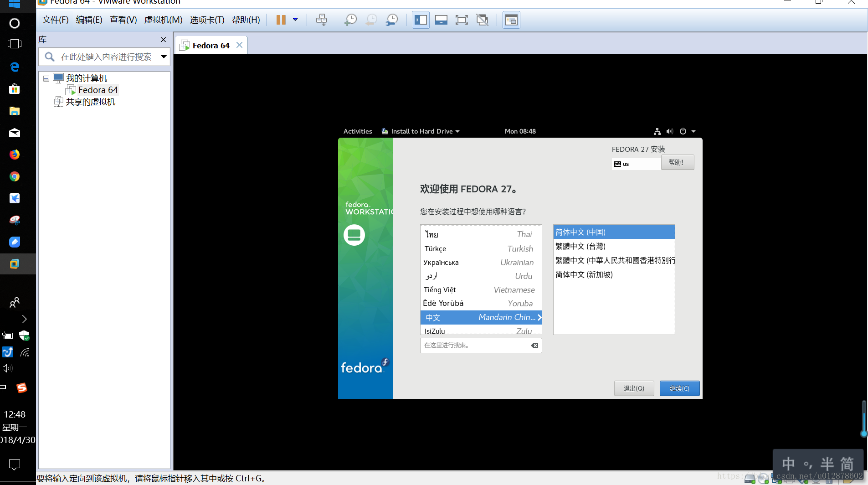Switch to the Fedora 64 tab
868x485 pixels.
211,46
